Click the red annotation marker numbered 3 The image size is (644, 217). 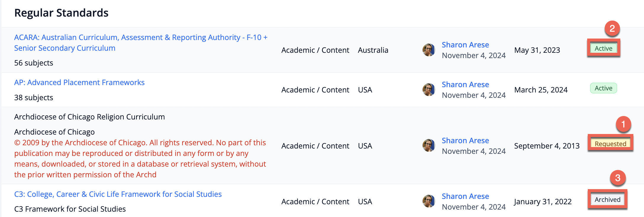[x=618, y=178]
